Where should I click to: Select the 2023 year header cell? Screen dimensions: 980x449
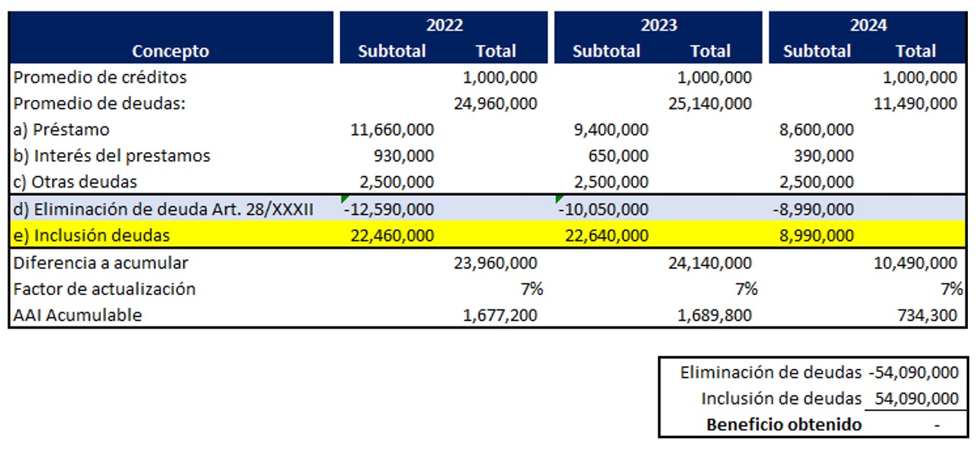point(658,25)
